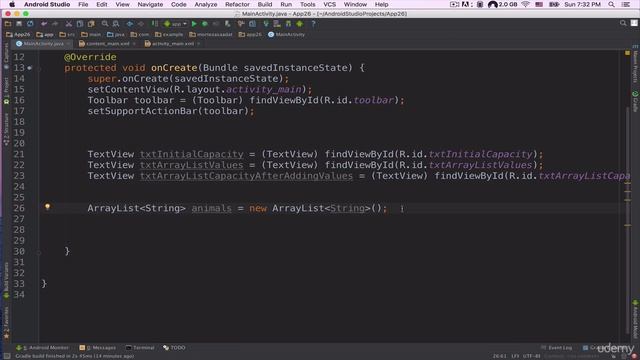This screenshot has width=640, height=360.
Task: Click the txtInitialCapacity variable on line 21
Action: [x=191, y=154]
